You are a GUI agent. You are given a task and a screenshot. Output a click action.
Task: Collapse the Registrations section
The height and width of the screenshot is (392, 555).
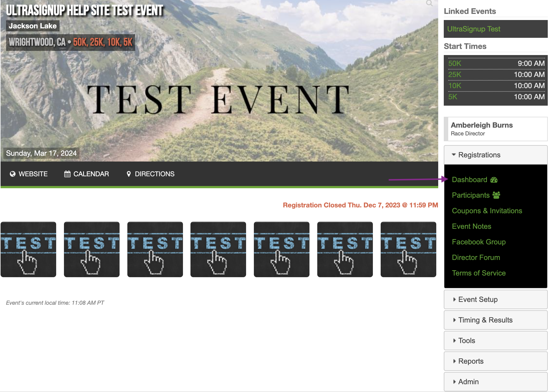(479, 155)
